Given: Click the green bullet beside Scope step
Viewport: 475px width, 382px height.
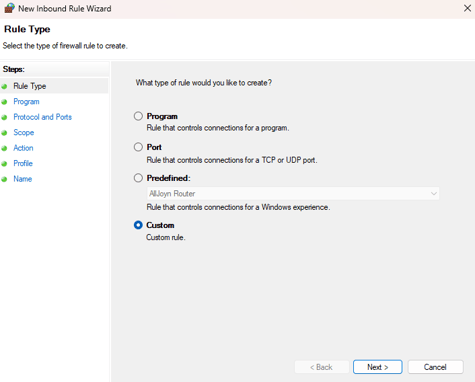Looking at the screenshot, I should pyautogui.click(x=4, y=133).
